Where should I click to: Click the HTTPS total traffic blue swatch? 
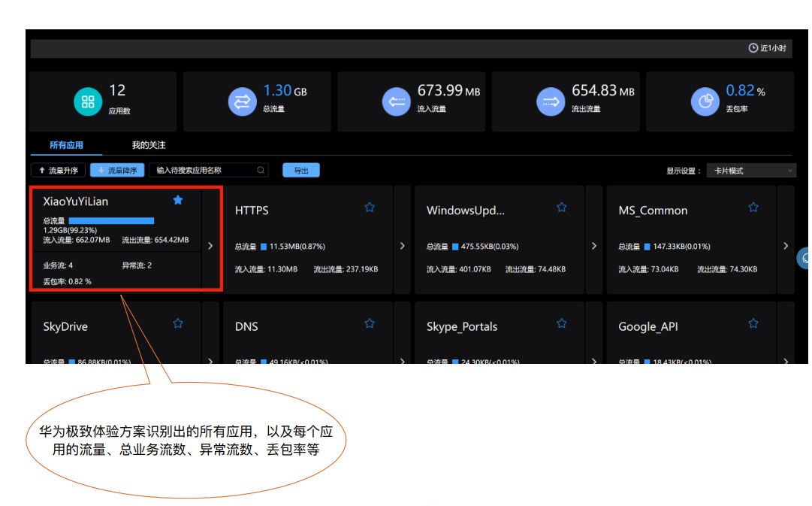[x=264, y=247]
